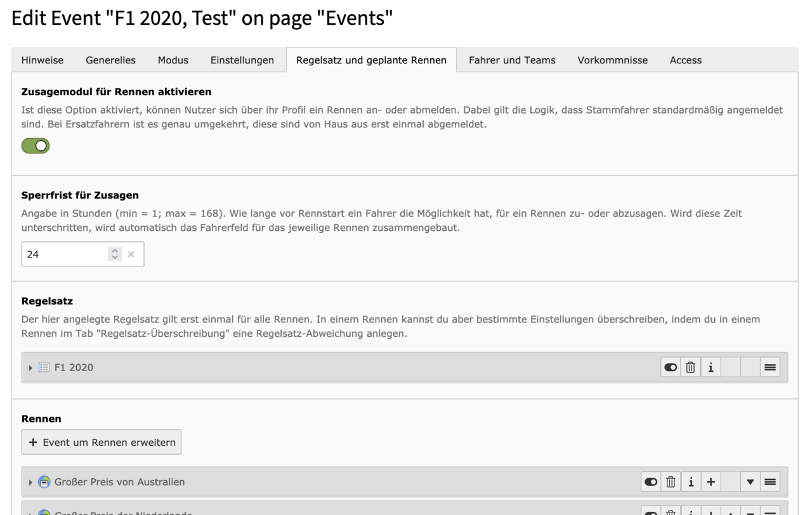Expand the Großer Preis von Australien row
812x515 pixels.
(x=30, y=483)
